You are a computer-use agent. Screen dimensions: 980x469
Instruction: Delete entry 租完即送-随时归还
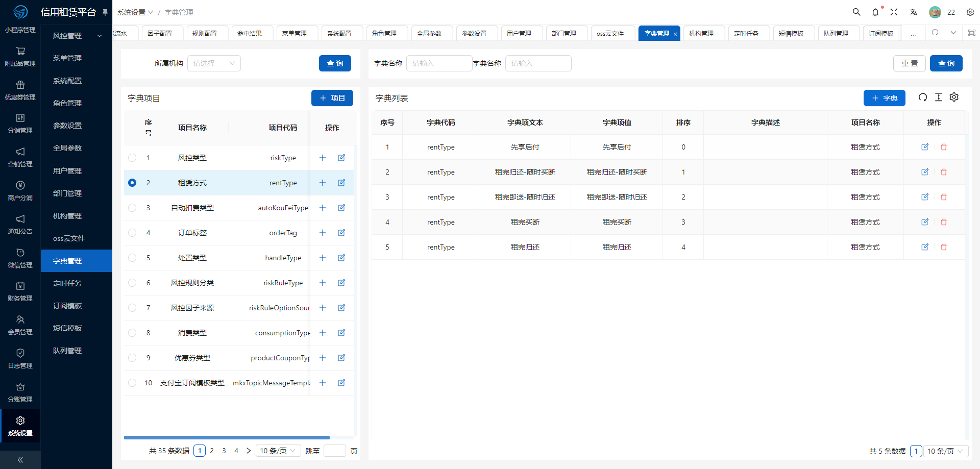944,197
